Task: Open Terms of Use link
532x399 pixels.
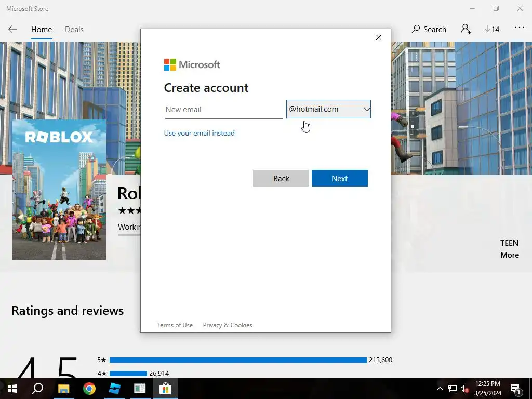Action: [175, 325]
